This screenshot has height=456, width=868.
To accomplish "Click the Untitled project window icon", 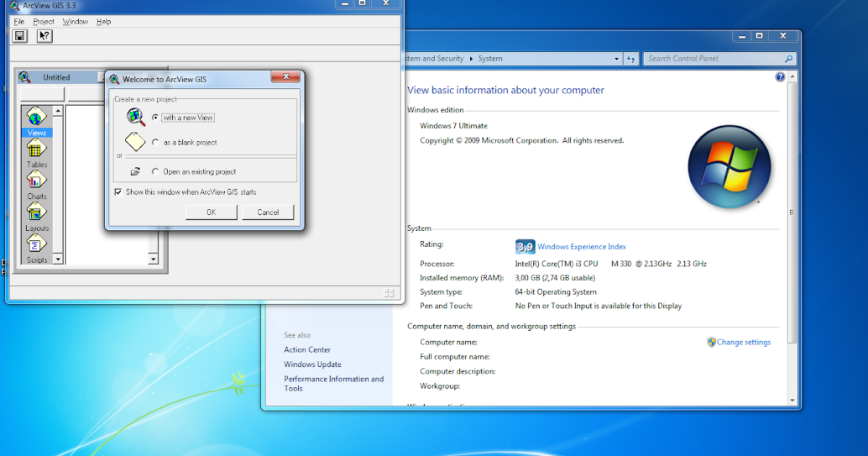I will [25, 77].
